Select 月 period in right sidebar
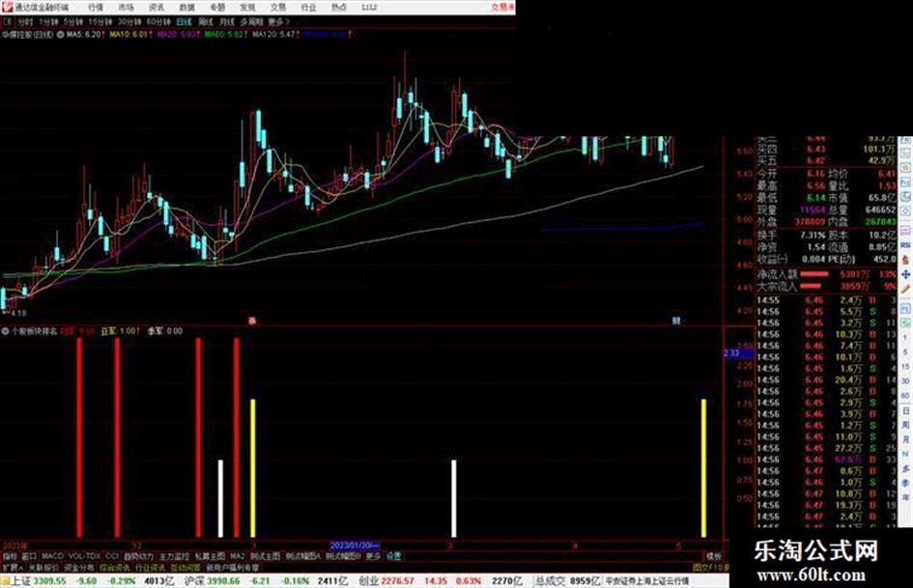 [905, 440]
